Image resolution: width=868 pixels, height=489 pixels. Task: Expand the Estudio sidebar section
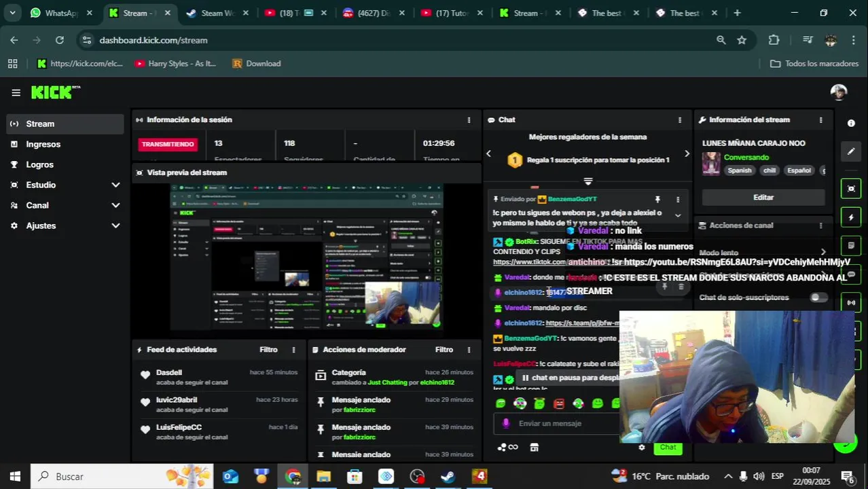(x=115, y=185)
